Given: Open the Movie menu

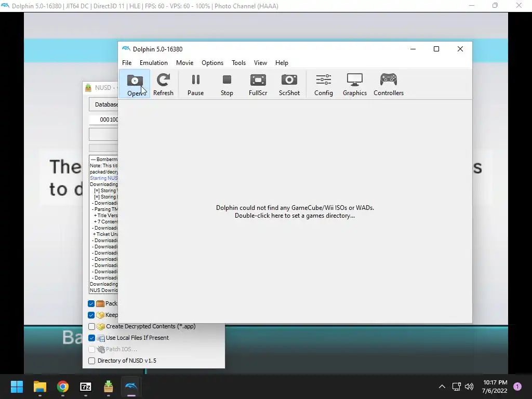Looking at the screenshot, I should [184, 63].
